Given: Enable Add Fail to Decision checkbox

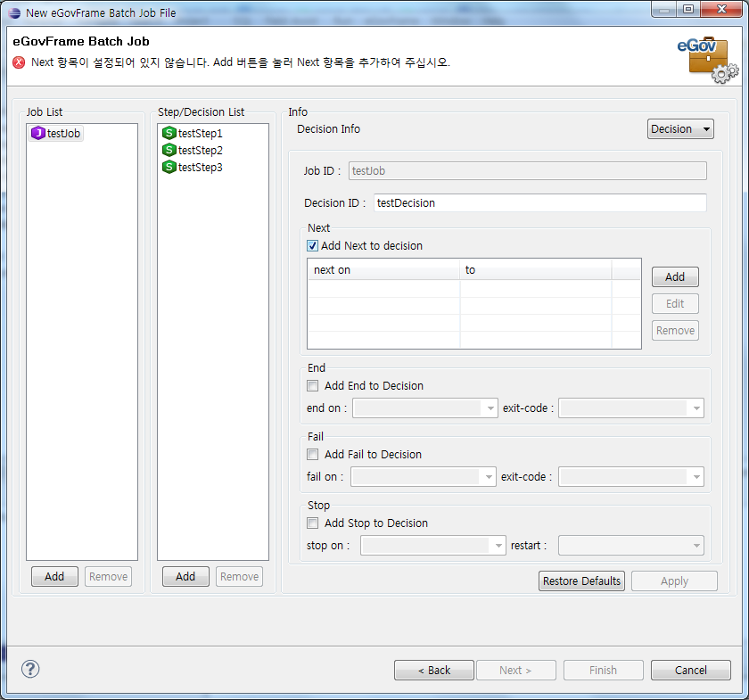Looking at the screenshot, I should click(312, 455).
